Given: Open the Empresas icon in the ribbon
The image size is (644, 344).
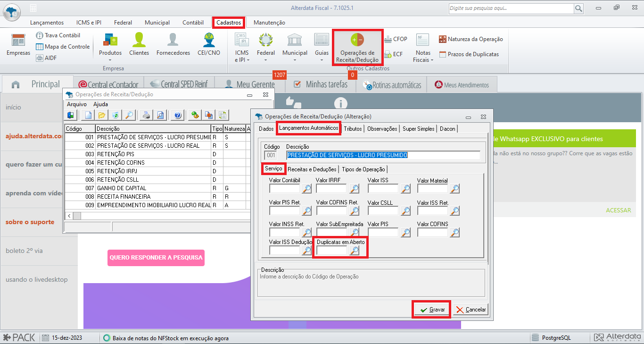Looking at the screenshot, I should pos(18,45).
